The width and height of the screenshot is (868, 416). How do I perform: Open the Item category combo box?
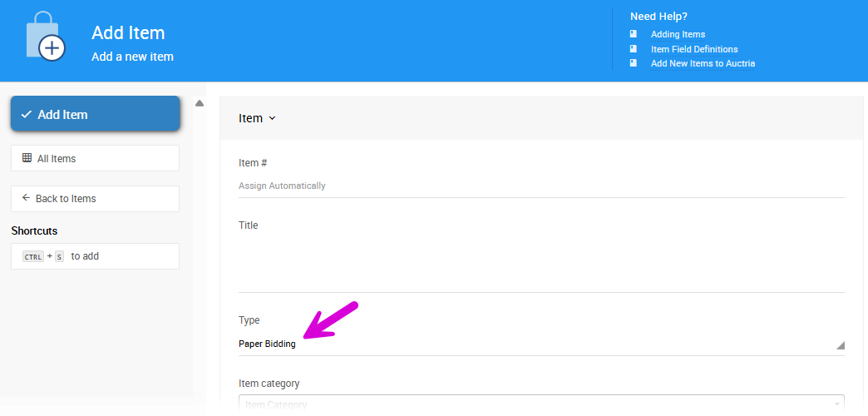pos(540,404)
